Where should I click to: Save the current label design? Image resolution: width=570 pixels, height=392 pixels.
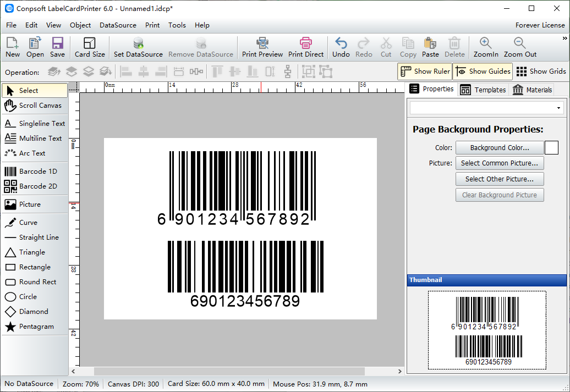click(57, 47)
